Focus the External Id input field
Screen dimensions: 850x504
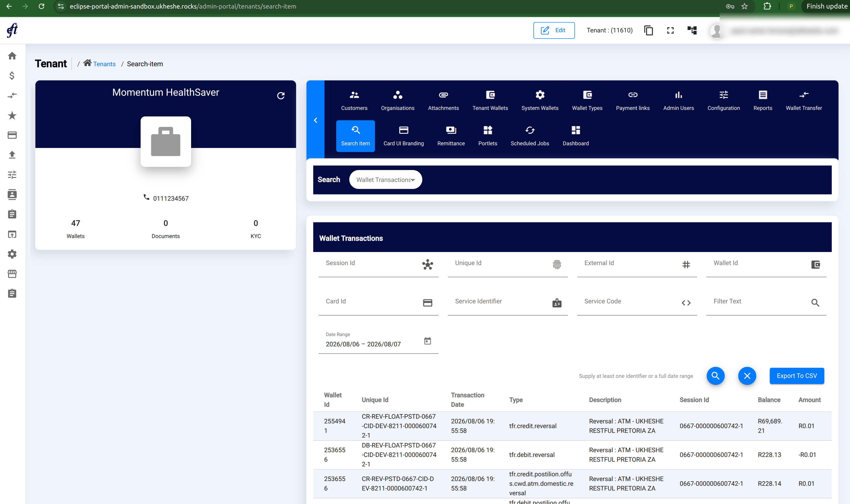(x=637, y=265)
